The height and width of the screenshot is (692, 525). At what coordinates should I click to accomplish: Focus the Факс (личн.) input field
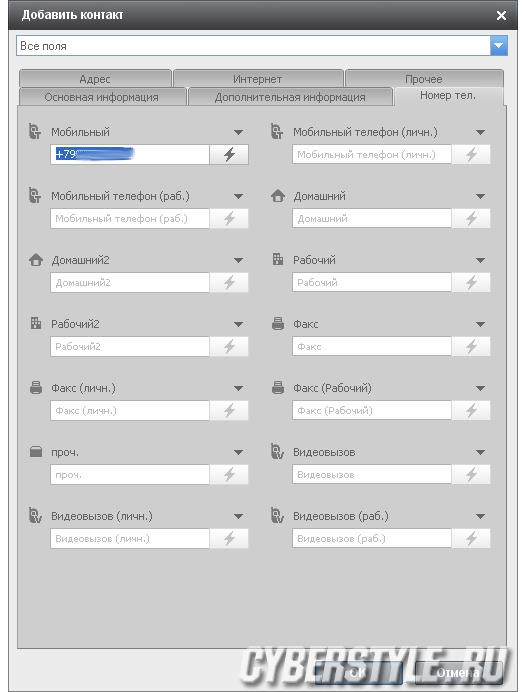pyautogui.click(x=130, y=410)
